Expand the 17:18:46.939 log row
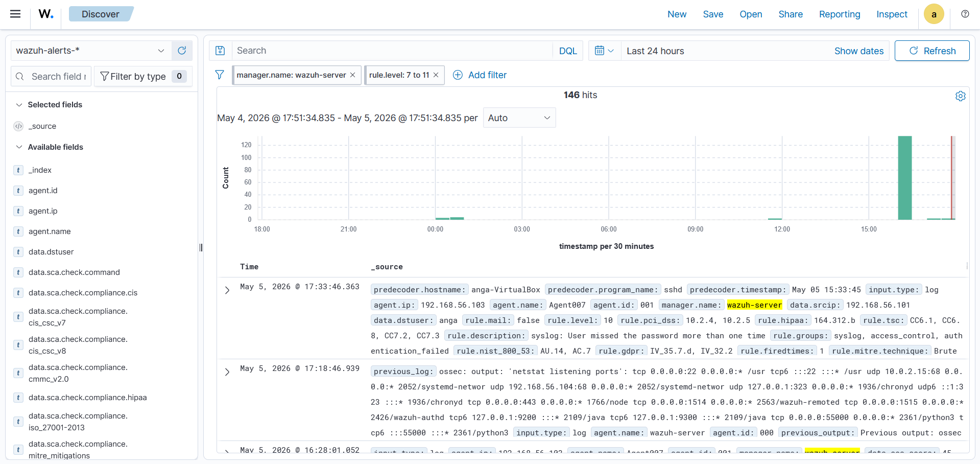980x464 pixels. coord(227,372)
